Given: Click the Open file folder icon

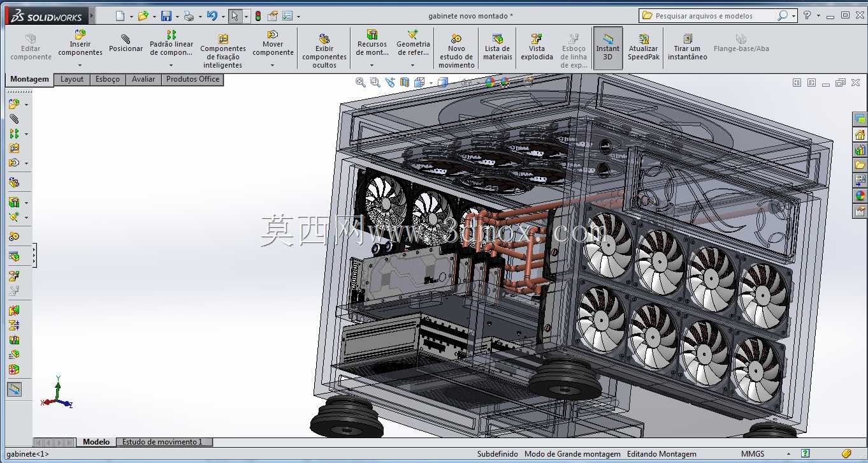Looking at the screenshot, I should coord(143,16).
